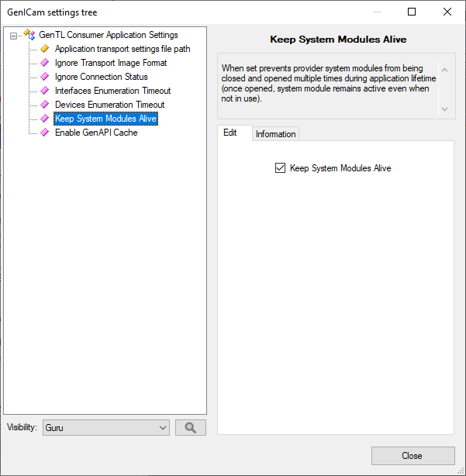Screen dimensions: 466x476
Task: Click the GenTL Consumer Application Settings root icon
Action: pyautogui.click(x=29, y=35)
